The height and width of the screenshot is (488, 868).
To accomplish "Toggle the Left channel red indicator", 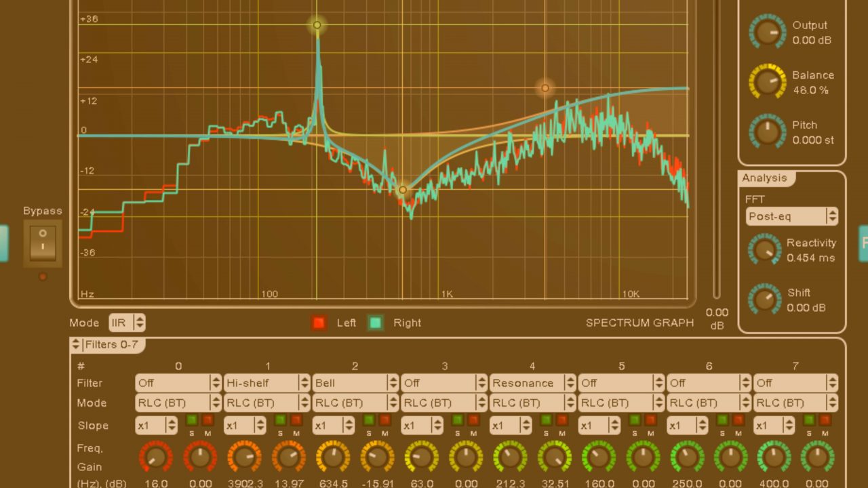I will click(319, 323).
